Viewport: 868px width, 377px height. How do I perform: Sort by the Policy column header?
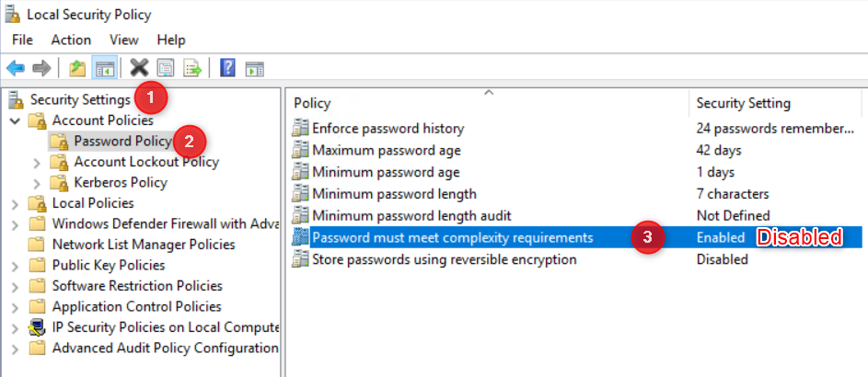(x=312, y=103)
